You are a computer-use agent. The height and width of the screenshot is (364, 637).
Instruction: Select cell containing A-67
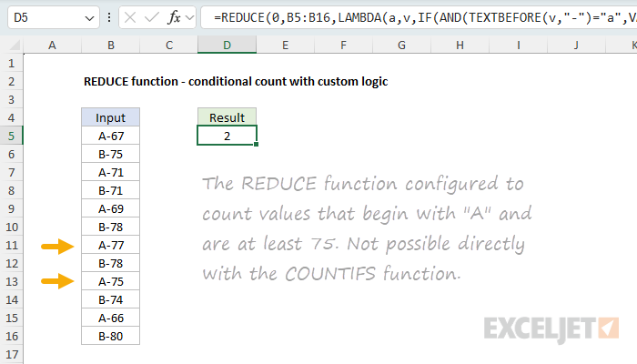[x=110, y=136]
